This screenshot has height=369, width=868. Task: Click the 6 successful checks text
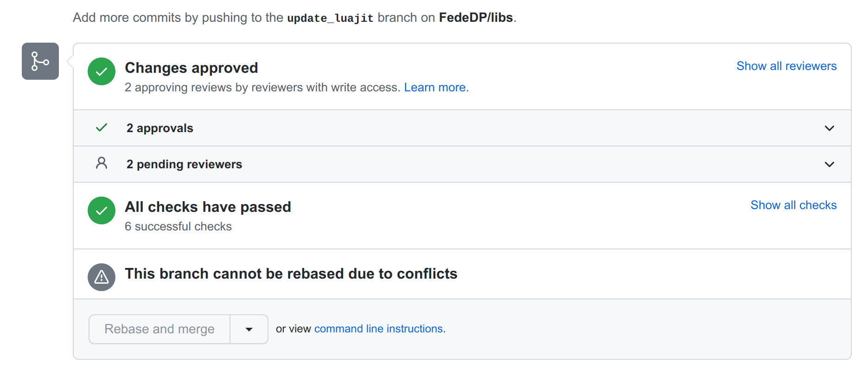tap(178, 226)
